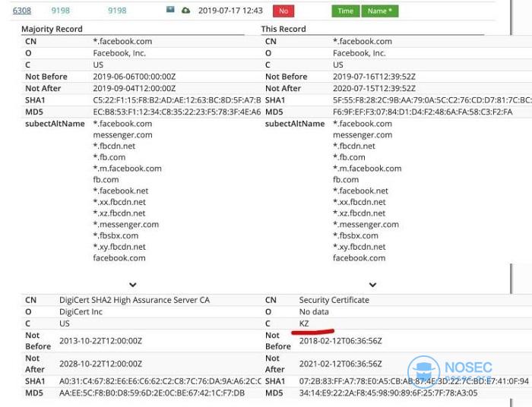Select the MD5 value starting F6:9F:EF
This screenshot has height=407, width=532.
pos(423,112)
